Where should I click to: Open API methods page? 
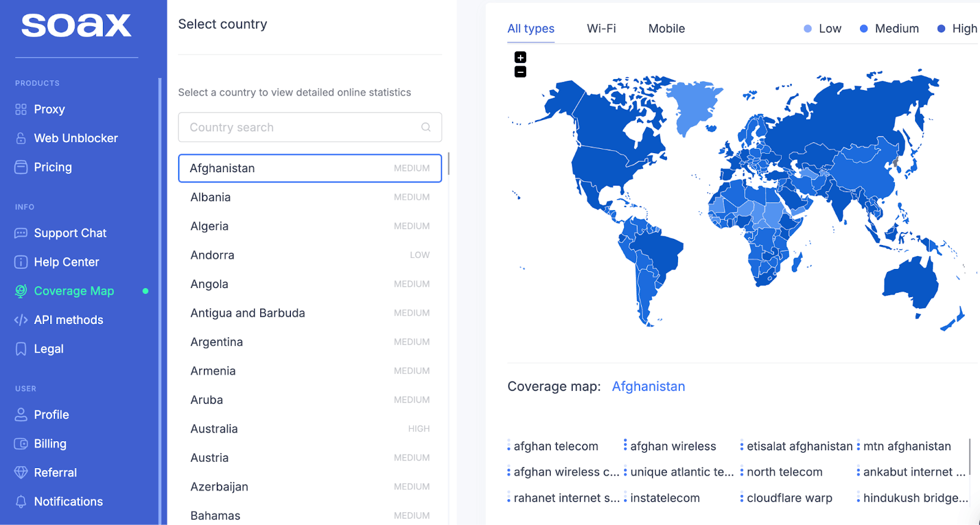point(69,320)
